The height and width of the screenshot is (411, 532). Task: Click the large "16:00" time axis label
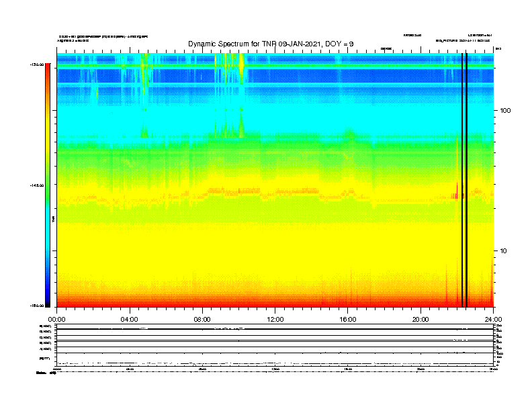click(348, 320)
